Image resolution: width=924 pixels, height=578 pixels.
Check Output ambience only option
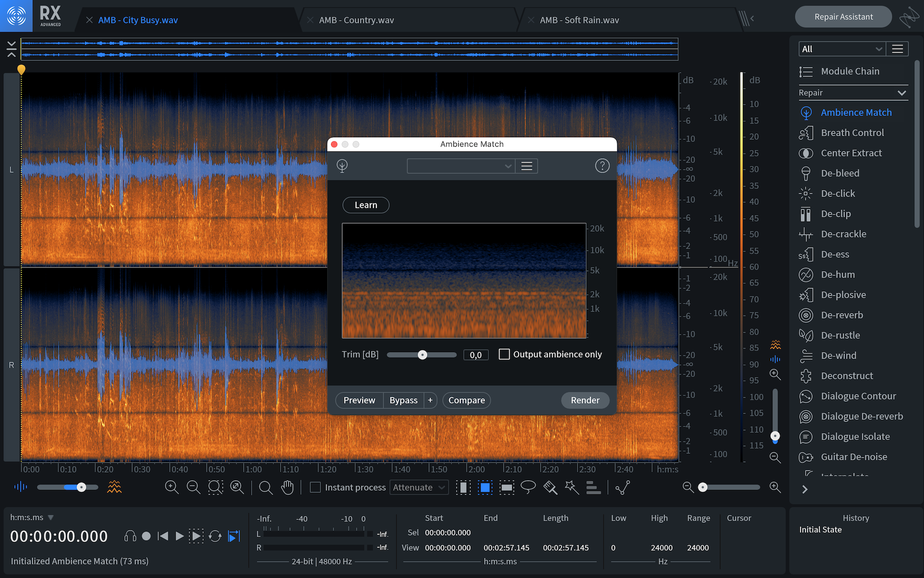tap(504, 354)
